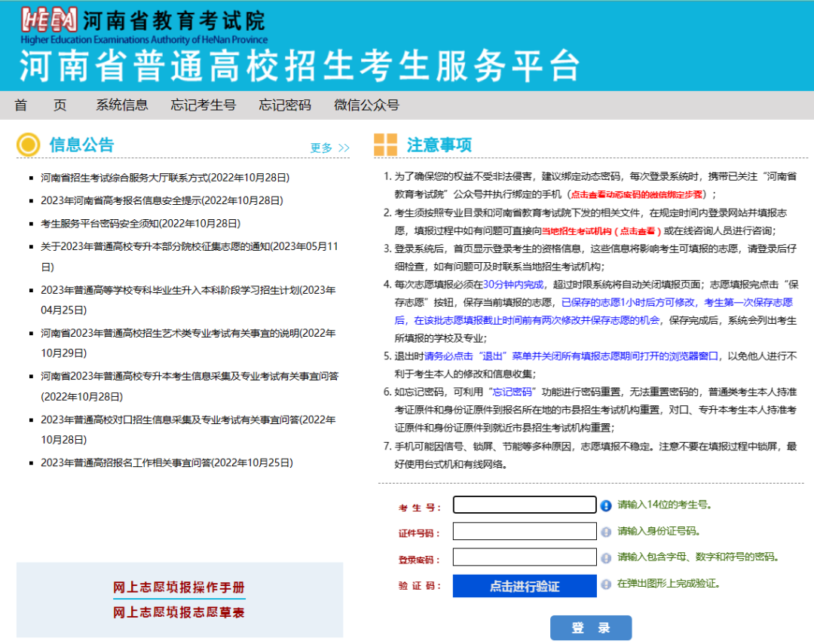Open 系统信息 menu item
Image resolution: width=814 pixels, height=644 pixels.
pyautogui.click(x=121, y=105)
